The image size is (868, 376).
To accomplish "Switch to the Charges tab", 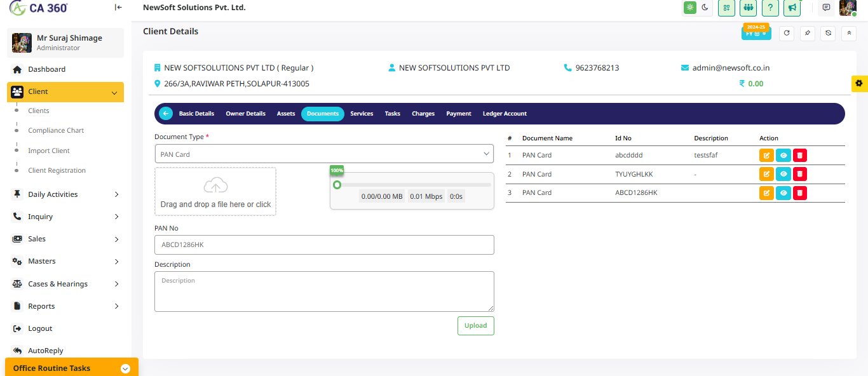I will [423, 114].
